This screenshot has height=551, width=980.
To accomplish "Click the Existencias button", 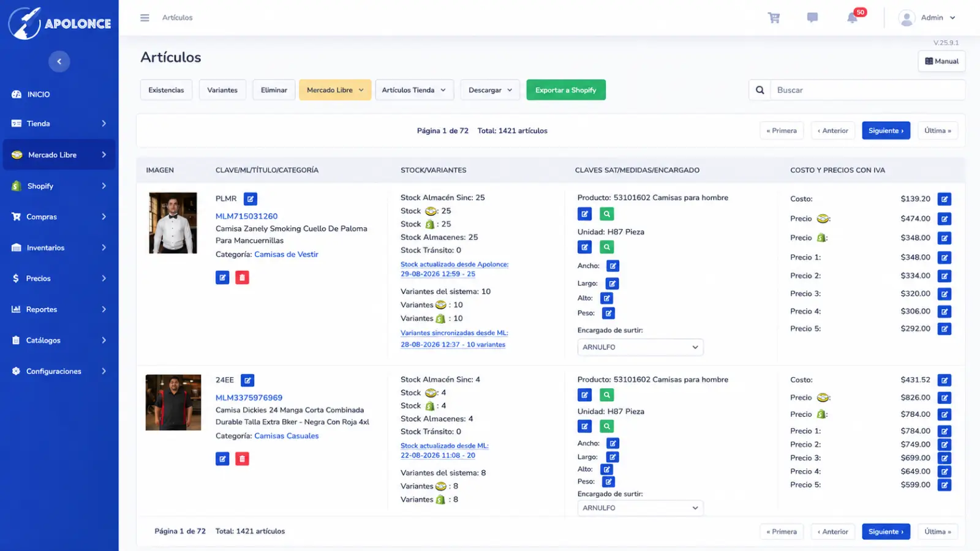I will click(166, 90).
